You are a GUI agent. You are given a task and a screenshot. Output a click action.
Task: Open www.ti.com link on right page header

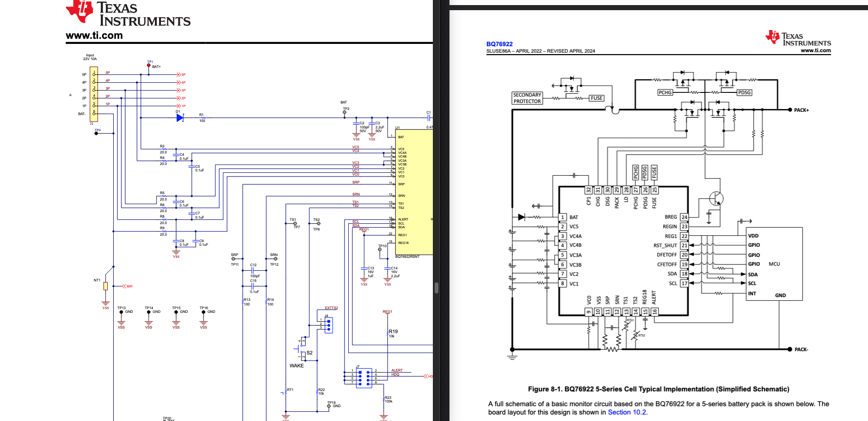point(816,50)
